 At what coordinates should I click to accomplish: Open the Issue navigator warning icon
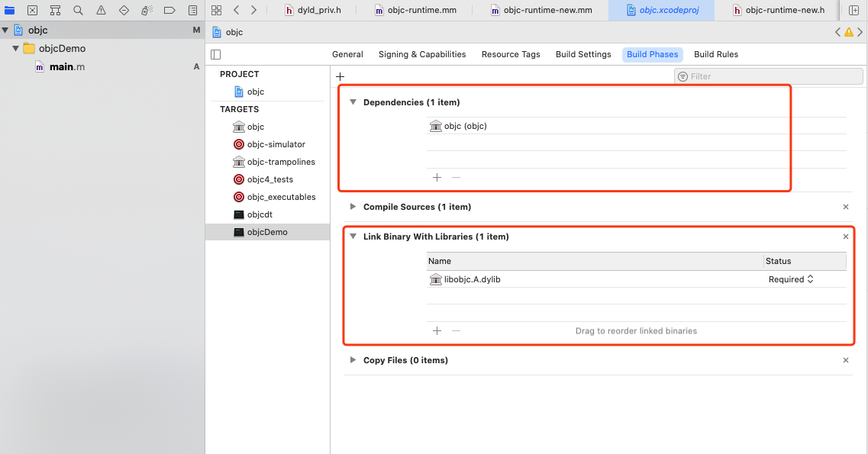(x=101, y=10)
